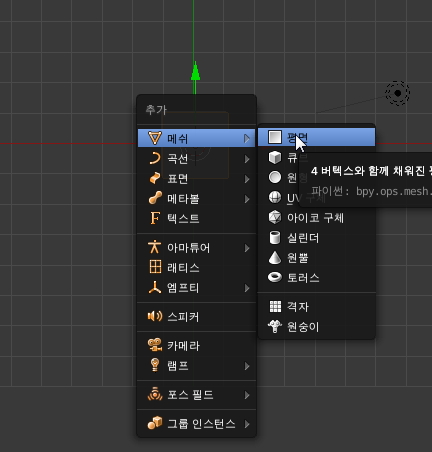Click the 원숭이 (Monkey) head icon
The height and width of the screenshot is (452, 432).
pos(275,326)
